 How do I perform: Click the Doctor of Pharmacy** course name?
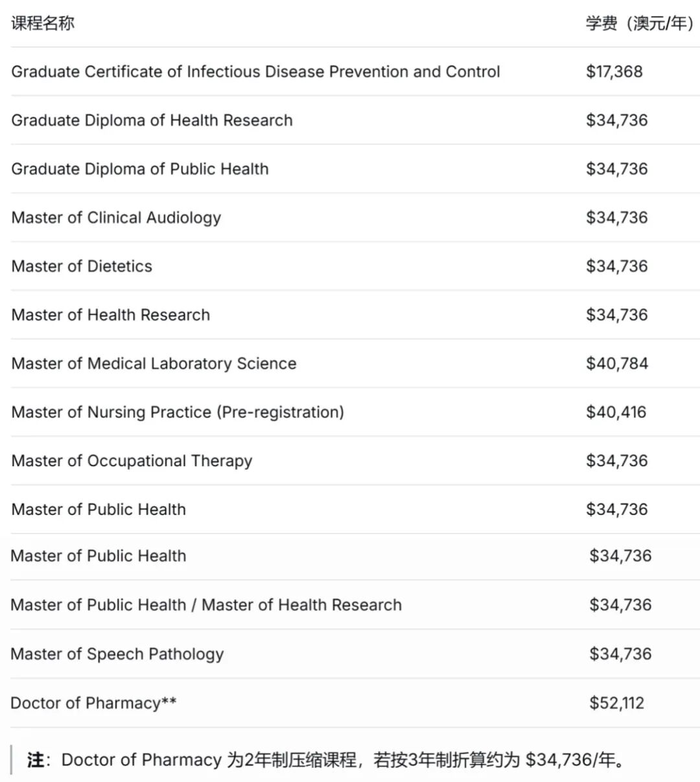coord(93,703)
